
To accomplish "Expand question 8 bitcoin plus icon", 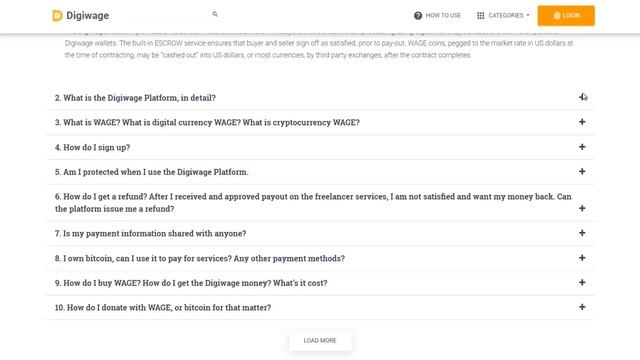I will click(x=582, y=258).
